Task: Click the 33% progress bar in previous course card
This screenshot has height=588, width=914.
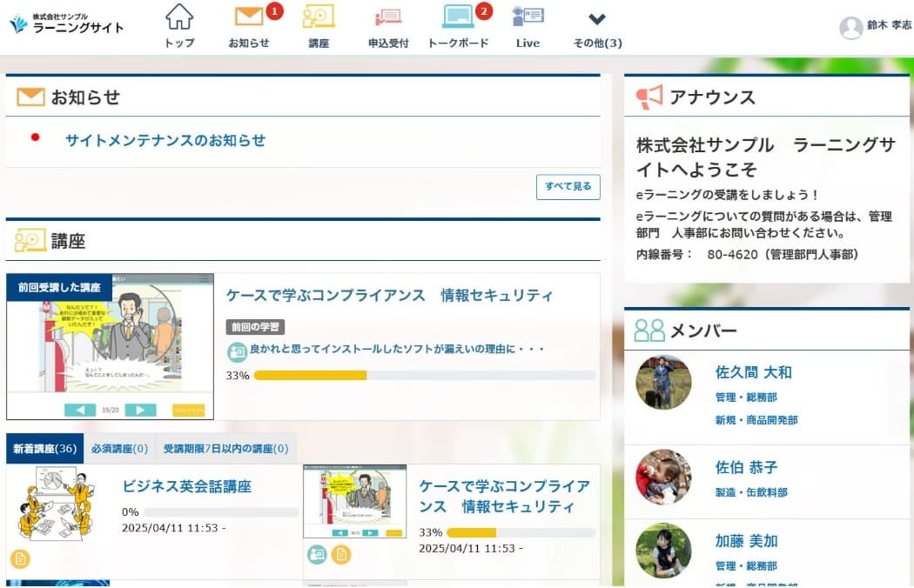Action: 425,375
